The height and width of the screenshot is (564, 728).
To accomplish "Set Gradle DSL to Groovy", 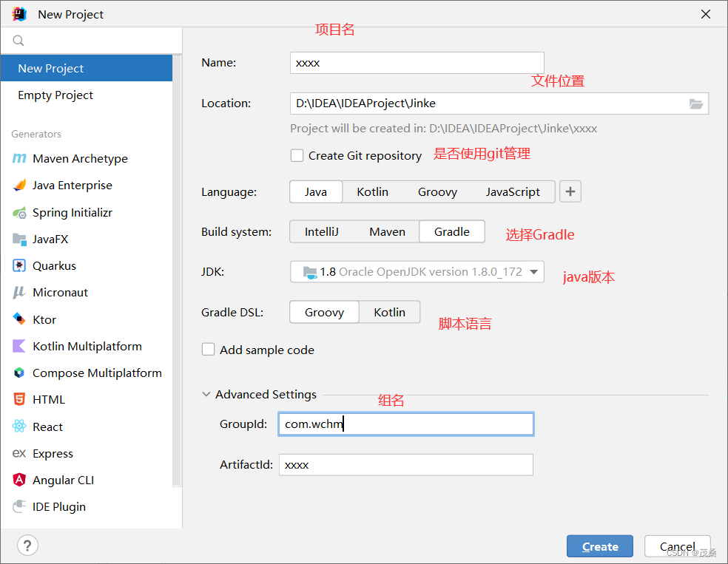I will tap(324, 312).
